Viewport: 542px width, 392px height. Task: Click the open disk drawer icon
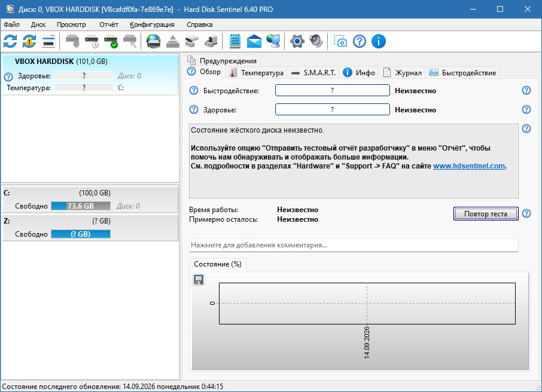[192, 41]
